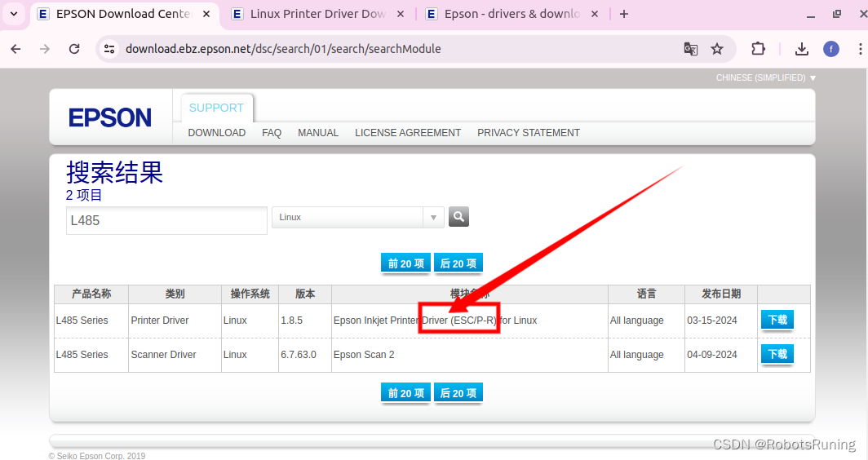Click the 03-15-2024 release date
The image size is (868, 460).
tap(712, 320)
